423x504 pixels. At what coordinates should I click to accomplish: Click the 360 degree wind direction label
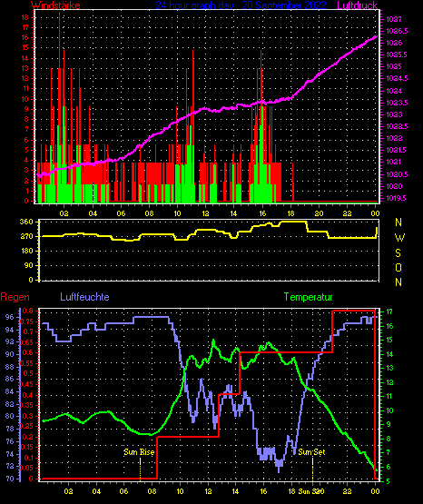26,222
